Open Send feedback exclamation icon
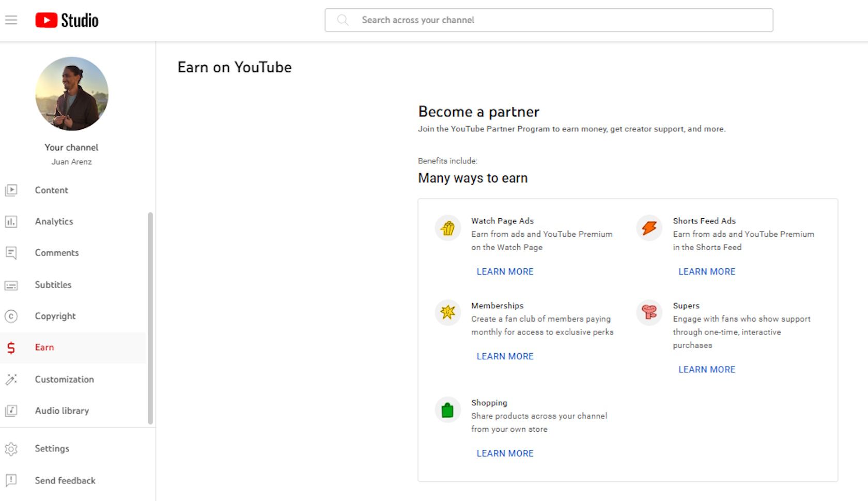Image resolution: width=868 pixels, height=501 pixels. pos(11,481)
